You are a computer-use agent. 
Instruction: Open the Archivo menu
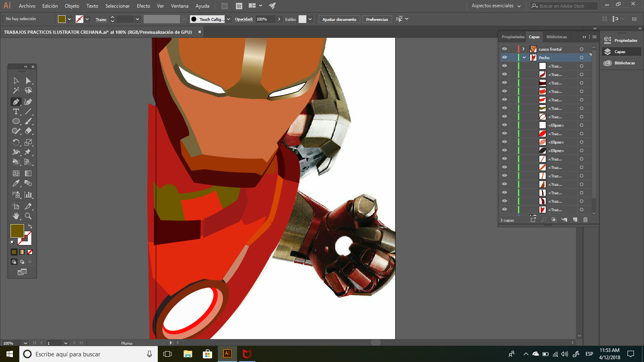(x=27, y=6)
